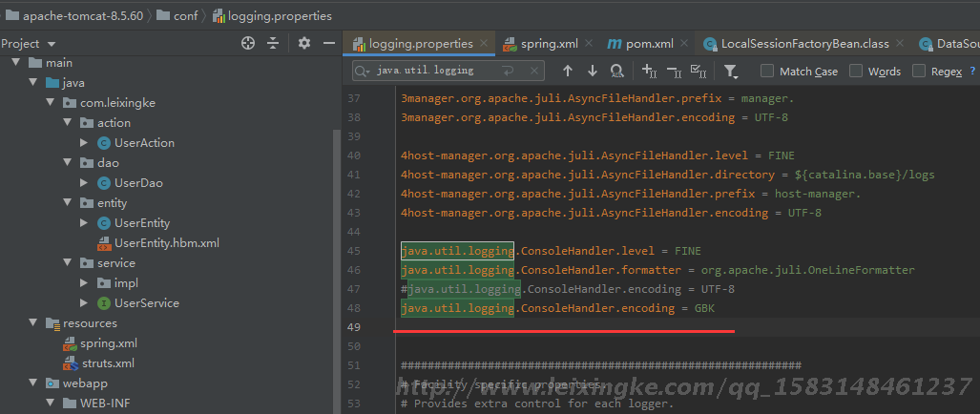Screen dimensions: 980x414
Task: Open the search filter funnel icon
Action: pyautogui.click(x=730, y=71)
